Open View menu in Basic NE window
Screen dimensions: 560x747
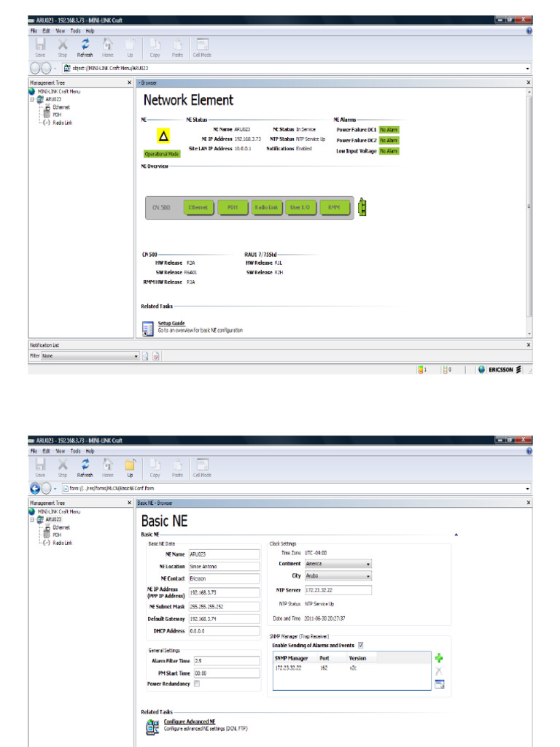[60, 451]
